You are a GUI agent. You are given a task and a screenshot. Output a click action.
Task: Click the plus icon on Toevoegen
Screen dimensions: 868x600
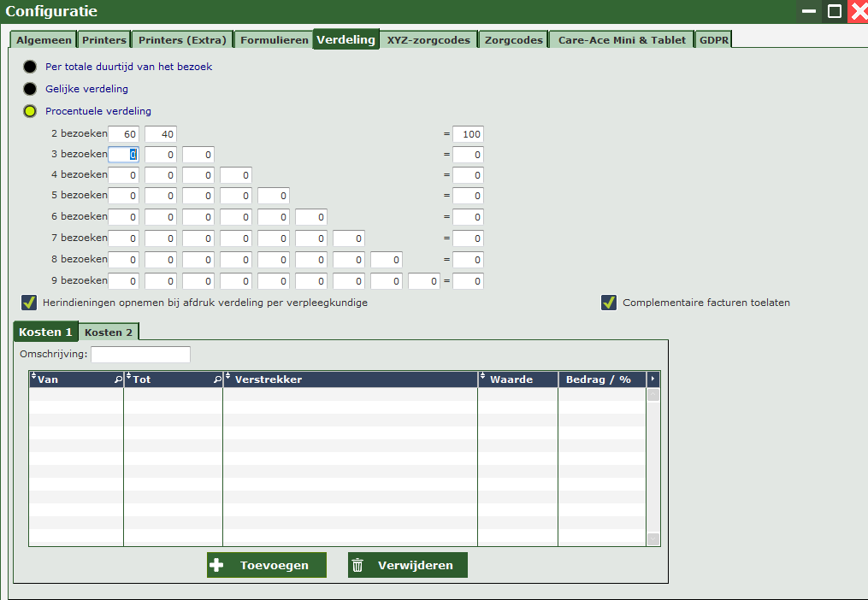pos(216,565)
